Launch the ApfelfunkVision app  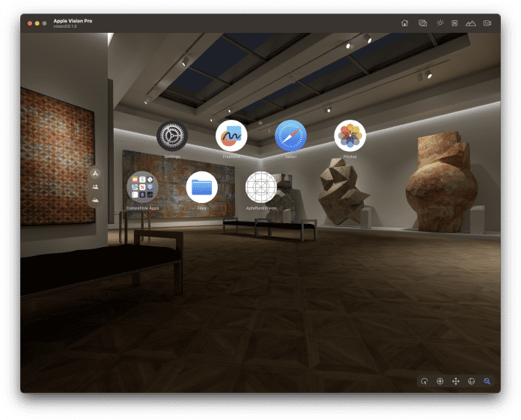tap(261, 186)
